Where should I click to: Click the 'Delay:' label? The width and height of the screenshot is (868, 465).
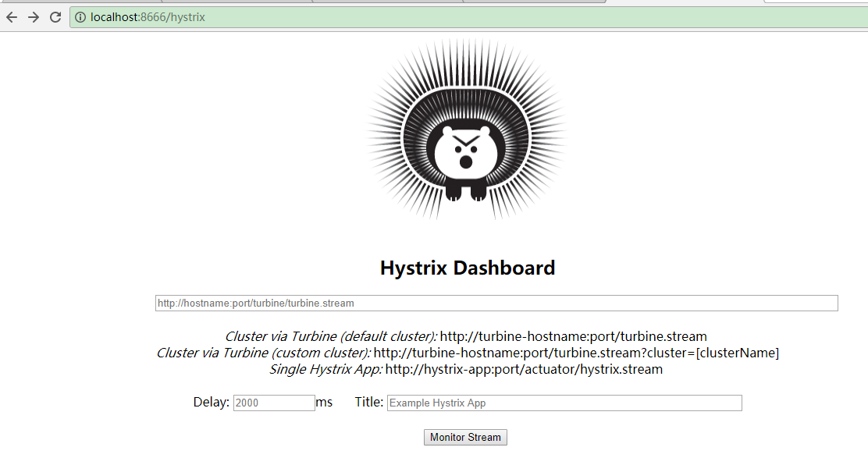pyautogui.click(x=211, y=403)
